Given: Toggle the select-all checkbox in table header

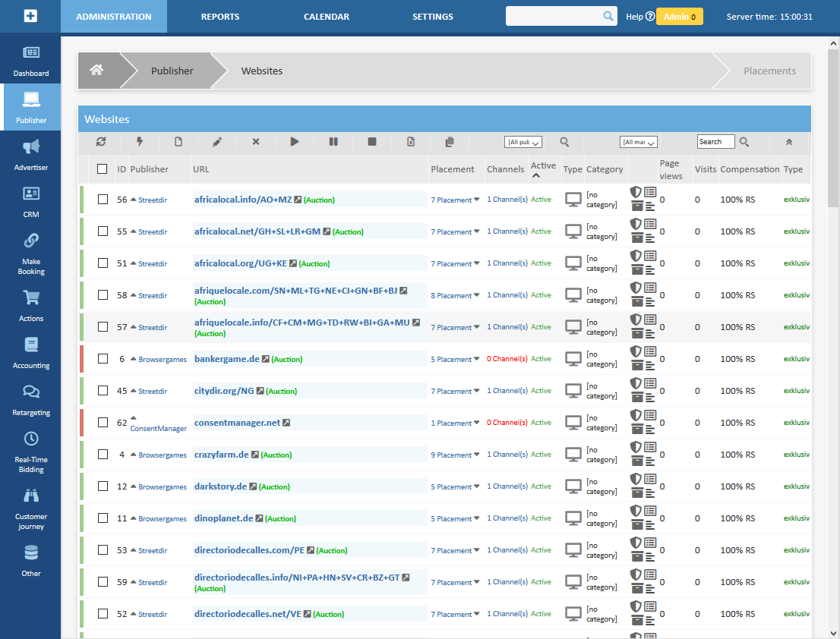Looking at the screenshot, I should [x=103, y=169].
